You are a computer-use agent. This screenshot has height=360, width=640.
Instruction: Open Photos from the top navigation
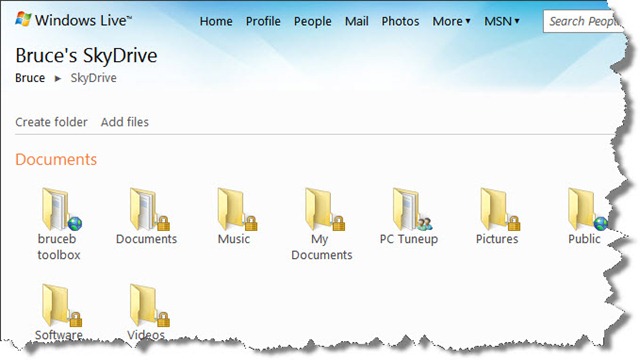click(400, 21)
